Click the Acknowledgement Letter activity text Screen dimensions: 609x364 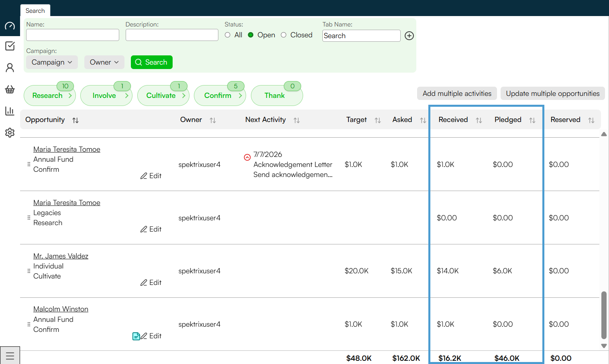[x=293, y=165]
